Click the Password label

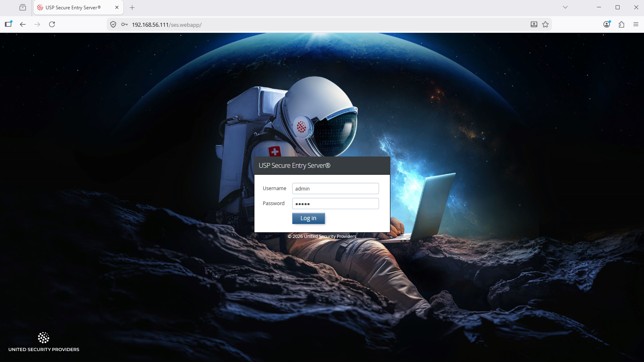(274, 203)
